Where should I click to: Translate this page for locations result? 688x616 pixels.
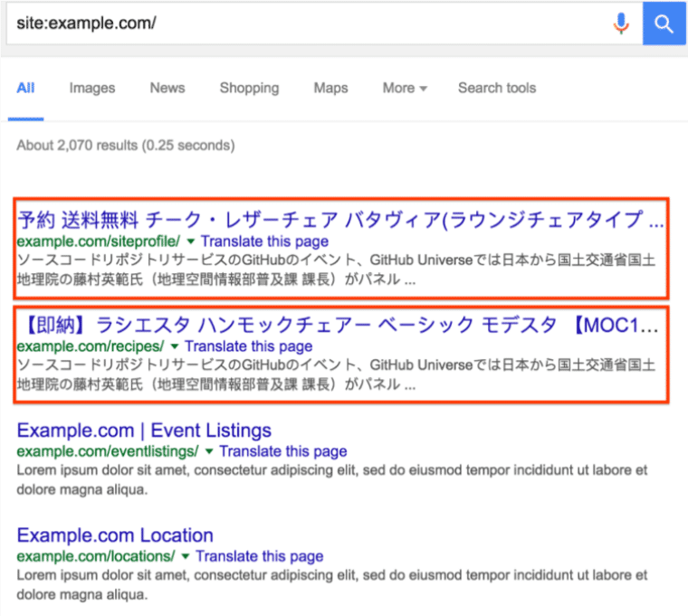(x=259, y=556)
